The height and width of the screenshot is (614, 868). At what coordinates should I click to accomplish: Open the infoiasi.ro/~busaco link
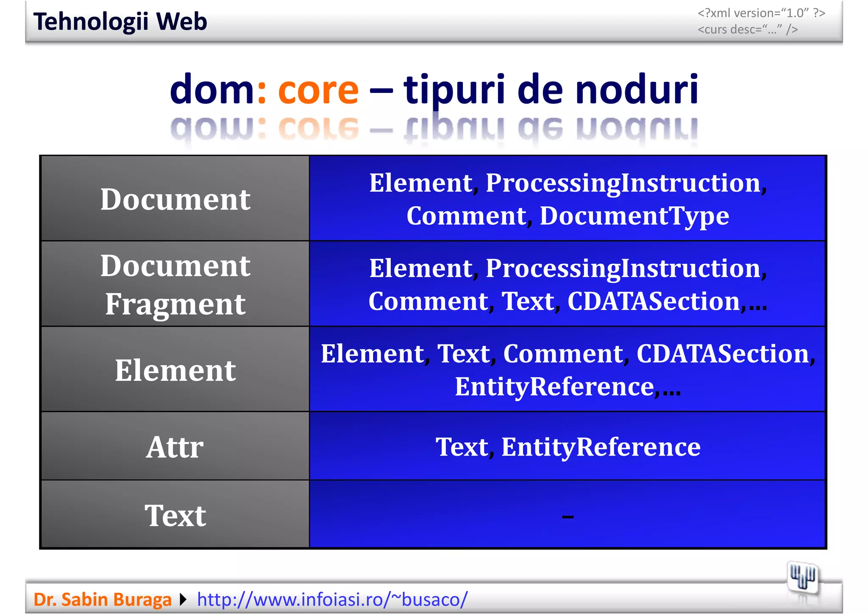[x=332, y=599]
